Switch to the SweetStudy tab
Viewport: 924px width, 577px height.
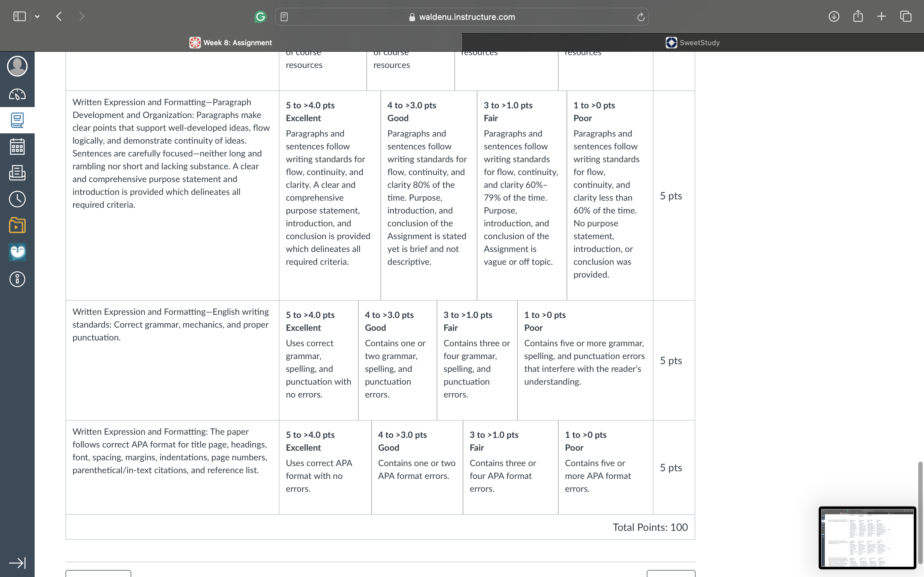tap(693, 43)
